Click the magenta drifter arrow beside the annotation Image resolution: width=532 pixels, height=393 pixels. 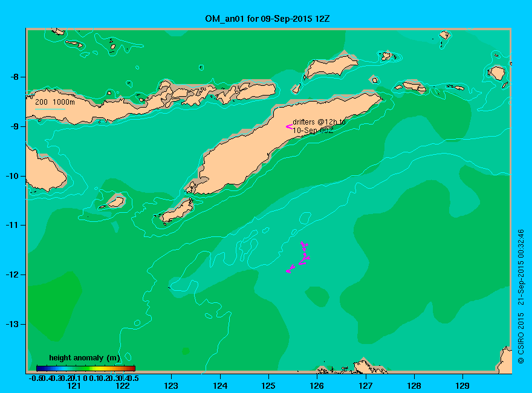[x=289, y=126]
